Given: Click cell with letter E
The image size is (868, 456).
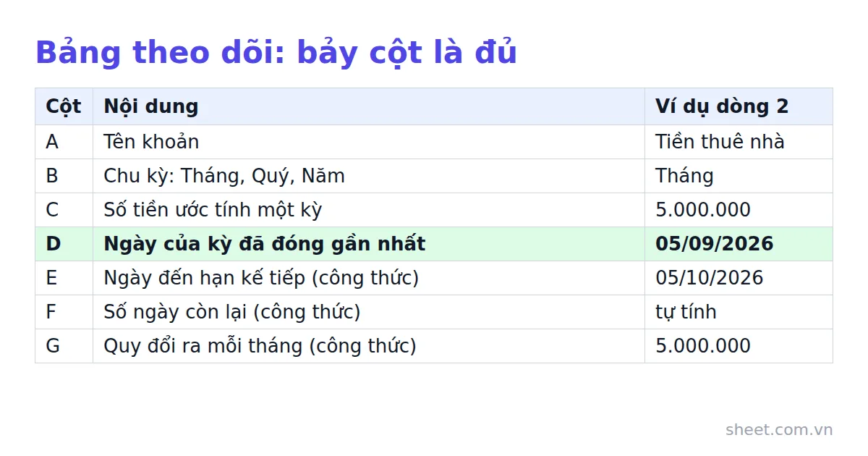Looking at the screenshot, I should click(x=64, y=278).
